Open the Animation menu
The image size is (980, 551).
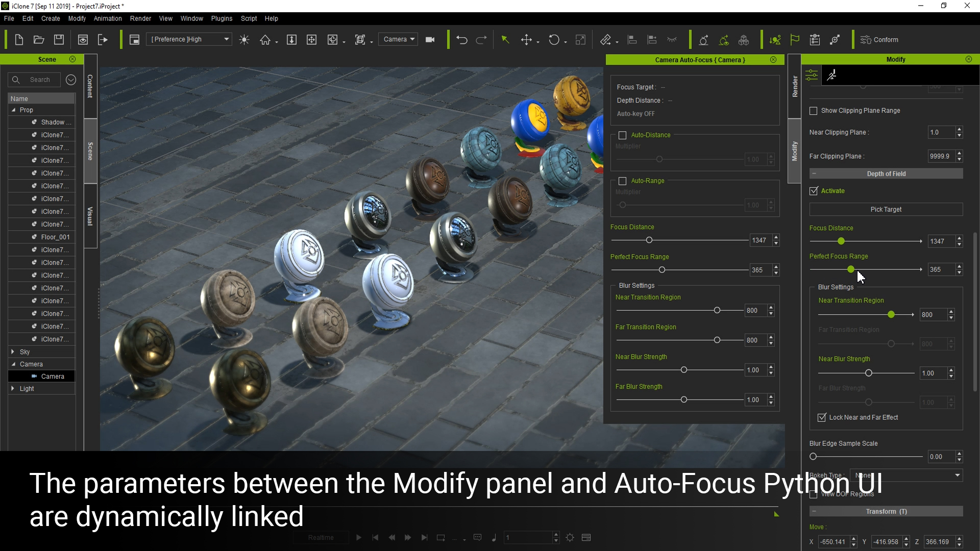108,18
